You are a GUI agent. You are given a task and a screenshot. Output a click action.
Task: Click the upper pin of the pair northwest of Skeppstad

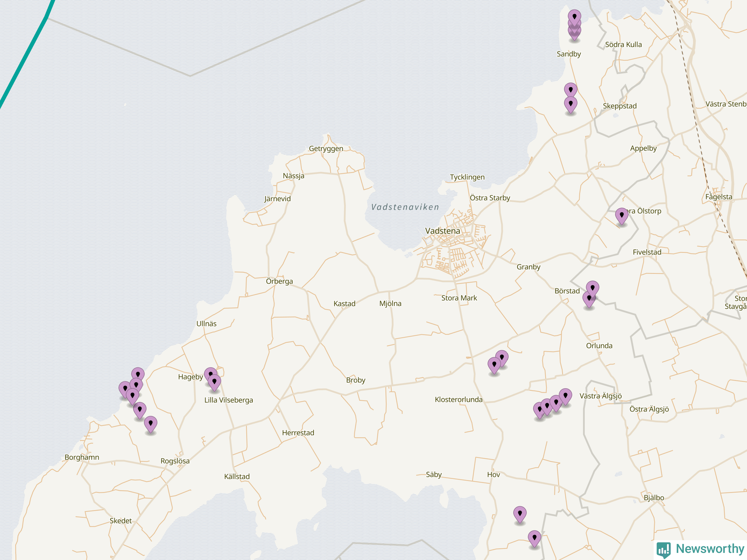(x=571, y=90)
